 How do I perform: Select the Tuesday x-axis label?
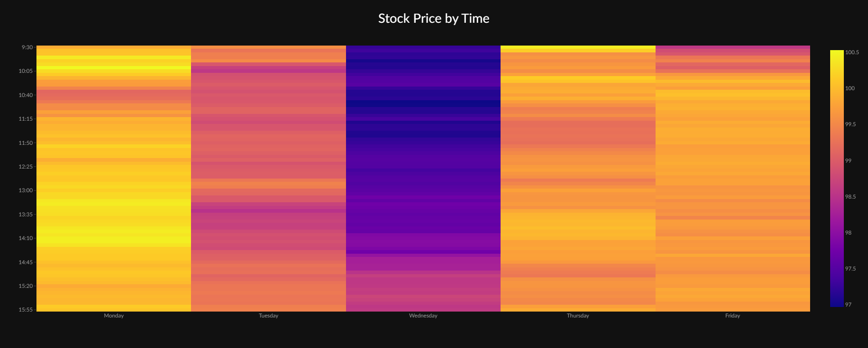click(x=269, y=316)
